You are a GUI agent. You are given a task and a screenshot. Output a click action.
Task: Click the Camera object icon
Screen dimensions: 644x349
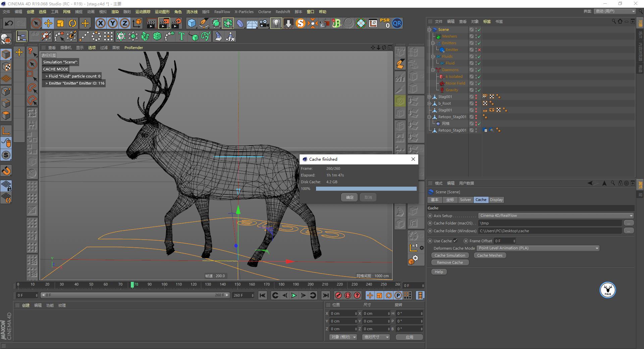point(264,23)
